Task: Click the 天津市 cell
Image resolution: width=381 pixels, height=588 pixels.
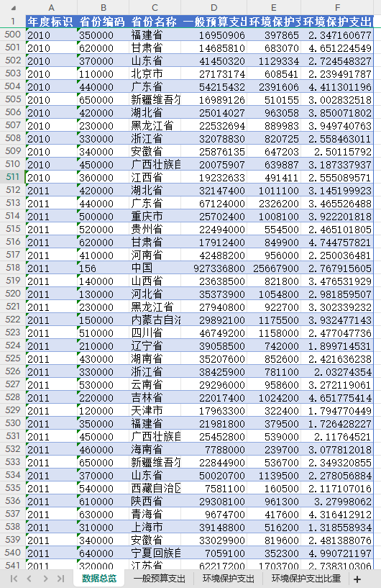Action: pyautogui.click(x=155, y=411)
